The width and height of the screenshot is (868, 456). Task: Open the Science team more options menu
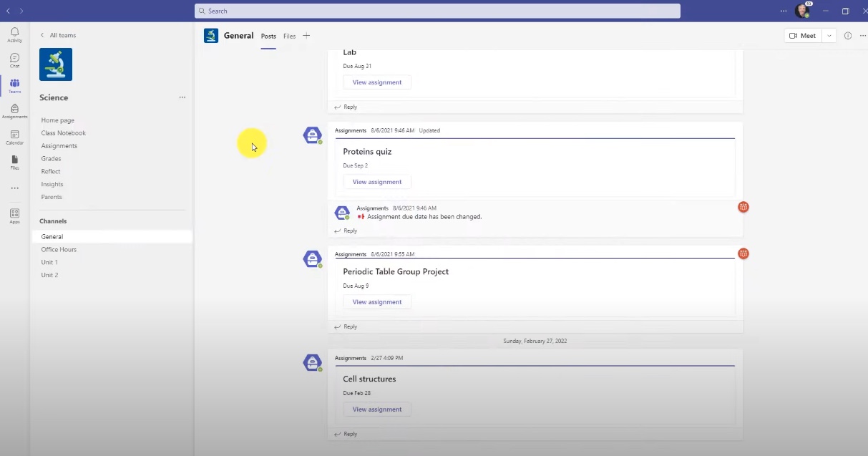click(x=182, y=97)
